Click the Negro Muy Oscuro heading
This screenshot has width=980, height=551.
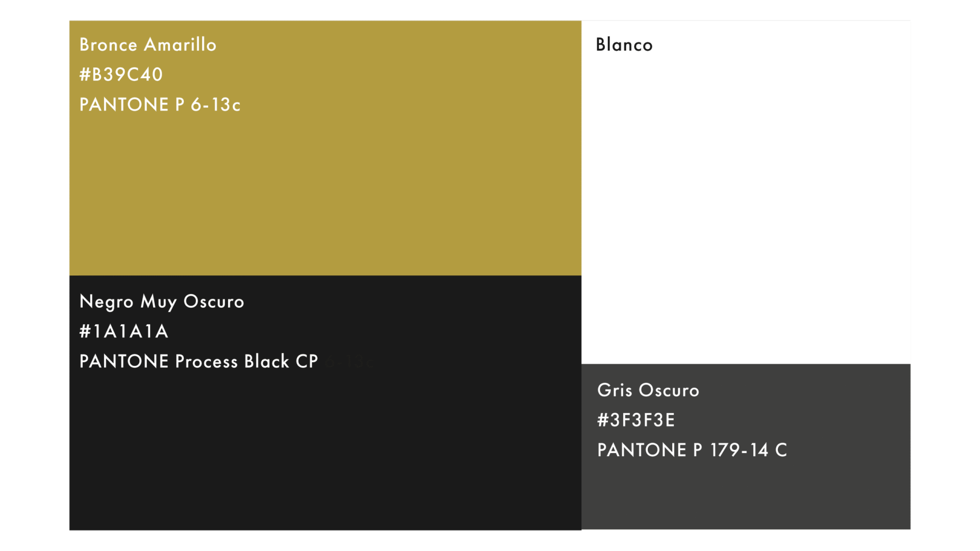click(162, 302)
